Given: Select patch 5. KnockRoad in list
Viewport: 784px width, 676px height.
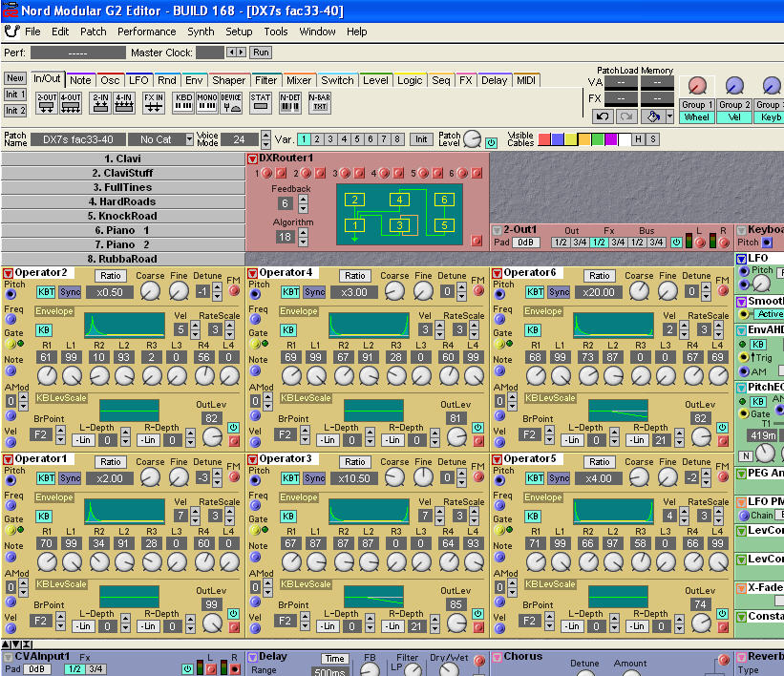Looking at the screenshot, I should point(122,216).
